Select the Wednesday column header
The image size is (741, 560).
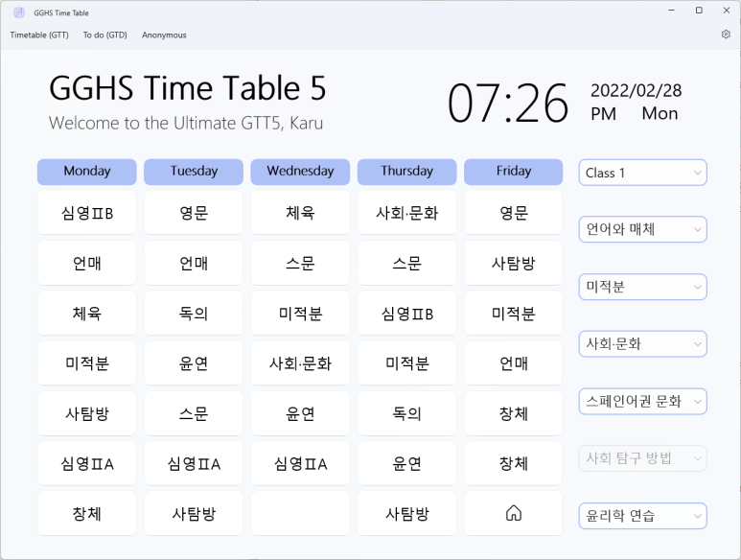coord(300,171)
